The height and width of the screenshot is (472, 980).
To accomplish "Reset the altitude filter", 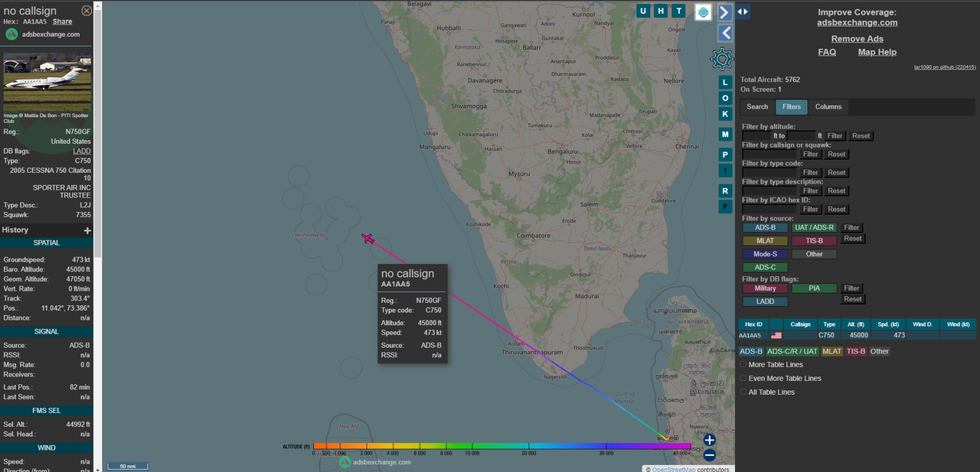I will pyautogui.click(x=861, y=136).
